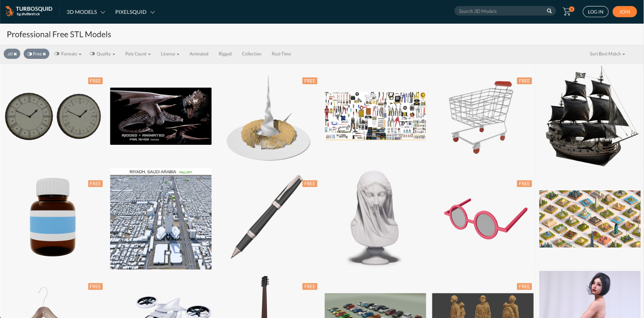Viewport: 644px width, 318px height.
Task: Click the orange JOIN button
Action: tap(625, 12)
